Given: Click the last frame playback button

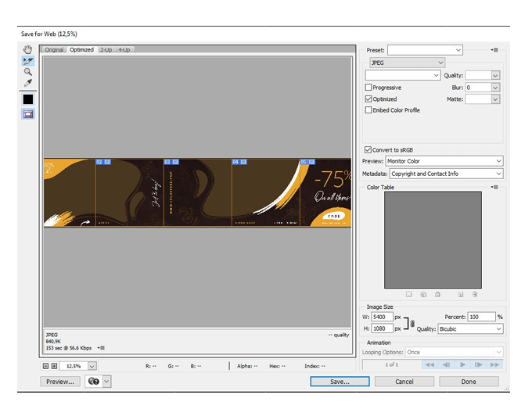Looking at the screenshot, I should click(x=494, y=364).
